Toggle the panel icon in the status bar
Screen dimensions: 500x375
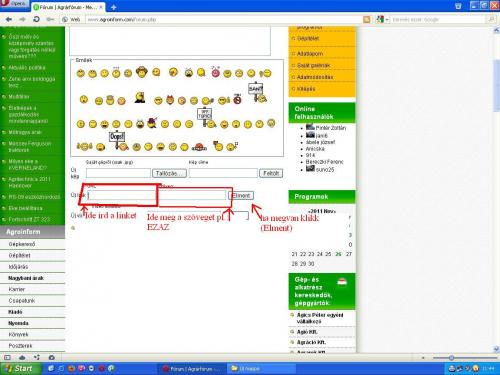click(x=7, y=357)
